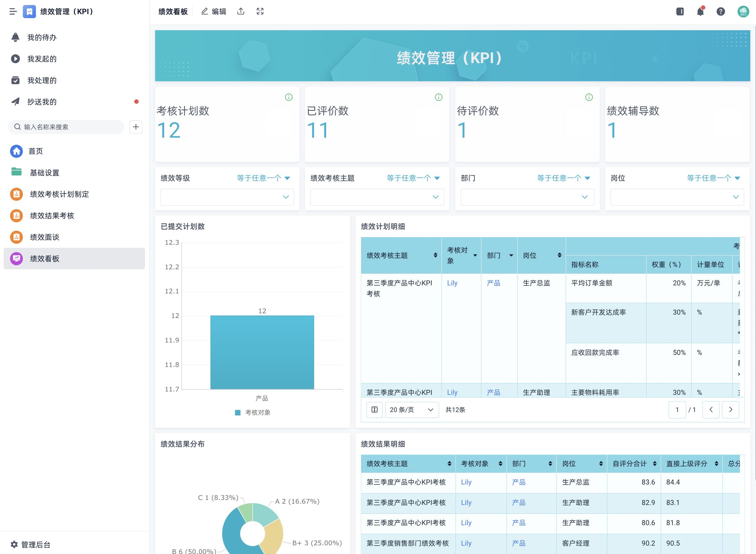
Task: Sort the 绩效考核主题 column
Action: click(x=436, y=255)
